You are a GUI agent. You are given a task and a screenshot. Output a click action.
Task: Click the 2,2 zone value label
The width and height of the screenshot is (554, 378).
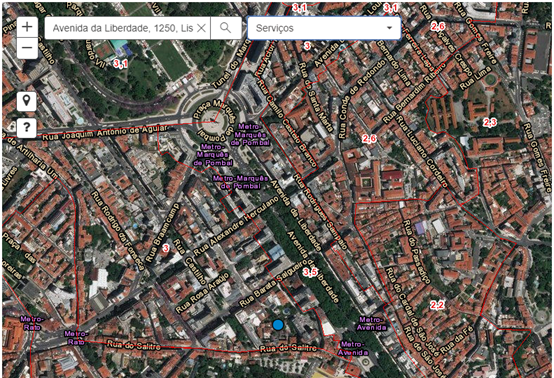[437, 305]
